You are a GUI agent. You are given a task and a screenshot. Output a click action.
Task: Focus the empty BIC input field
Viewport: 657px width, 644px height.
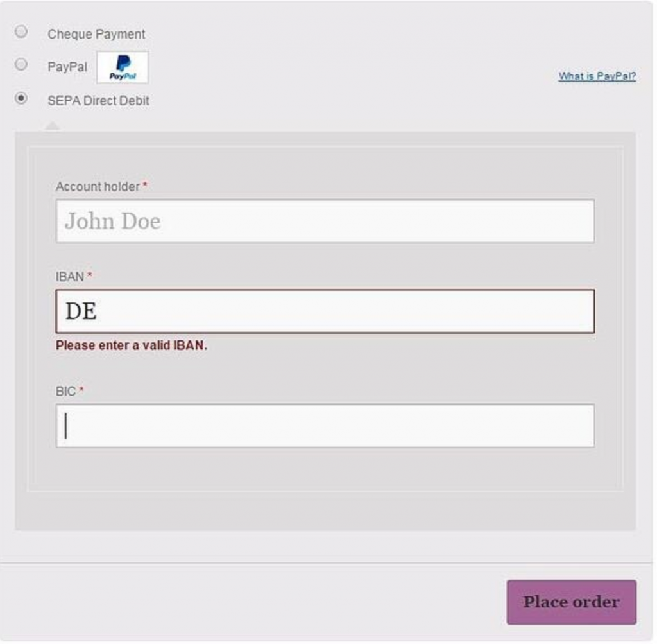click(x=325, y=426)
